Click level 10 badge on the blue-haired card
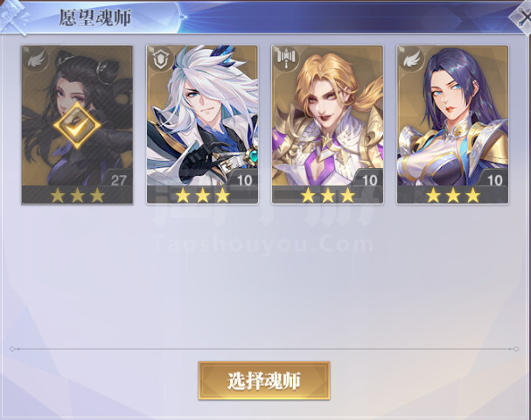 [494, 180]
